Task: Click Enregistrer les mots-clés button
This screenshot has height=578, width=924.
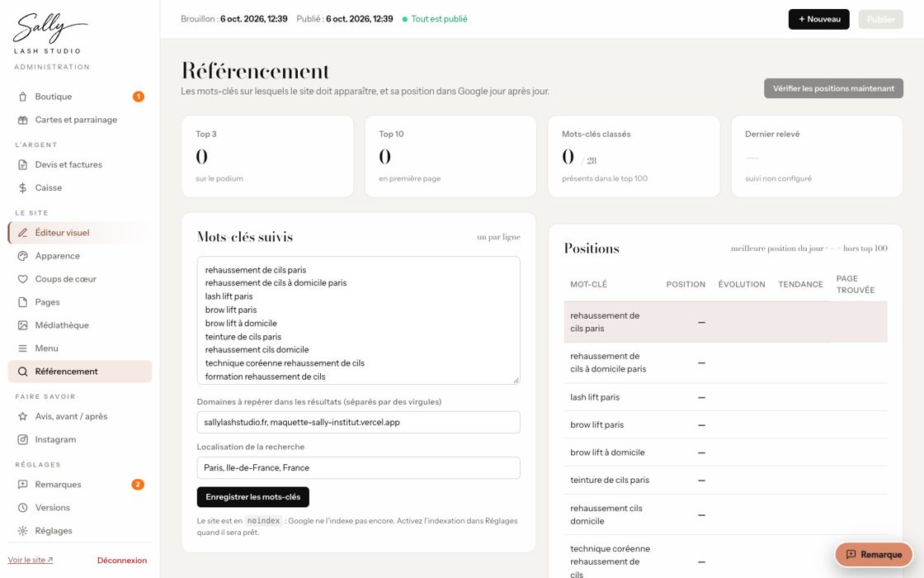Action: click(252, 497)
